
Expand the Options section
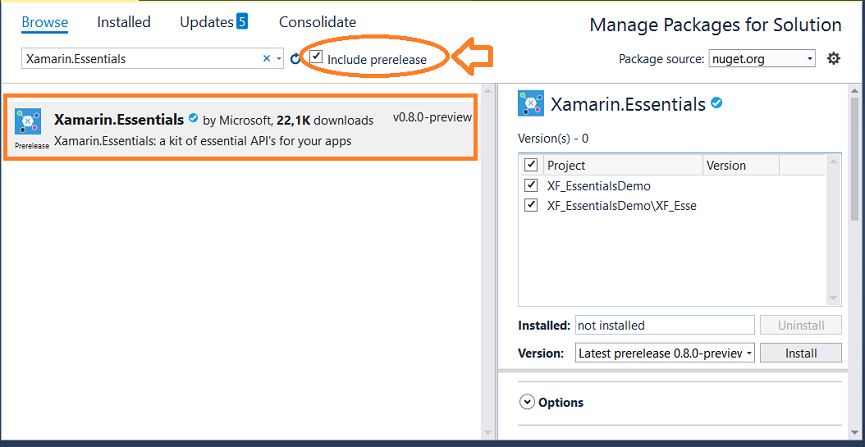[x=552, y=402]
